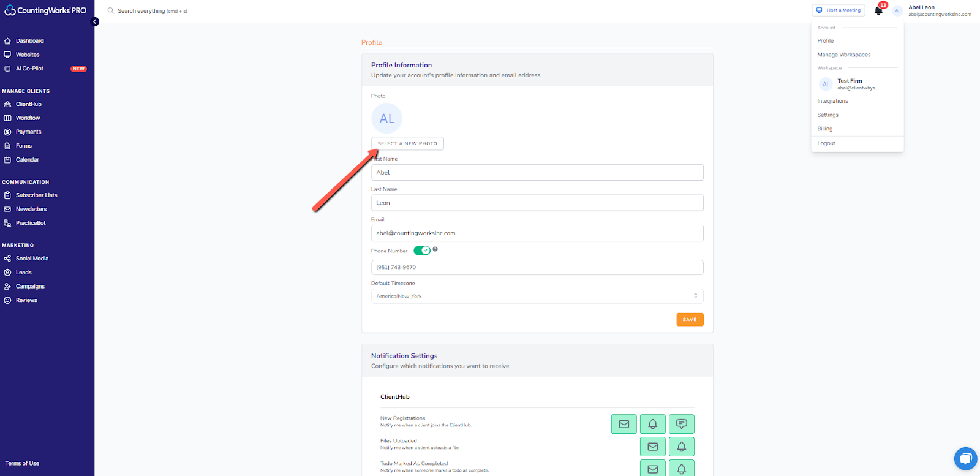Click the ClientHub notification group heading
Image resolution: width=980 pixels, height=476 pixels.
(395, 397)
